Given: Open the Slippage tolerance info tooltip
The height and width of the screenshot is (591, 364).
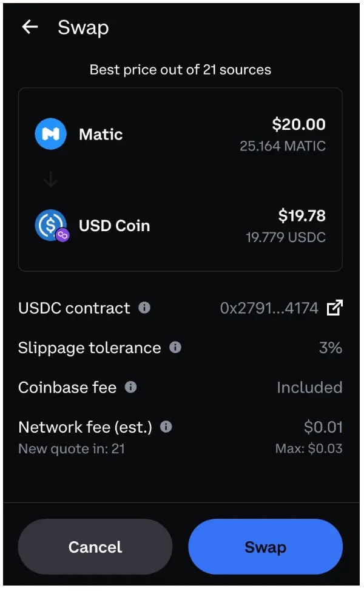Looking at the screenshot, I should tap(175, 347).
